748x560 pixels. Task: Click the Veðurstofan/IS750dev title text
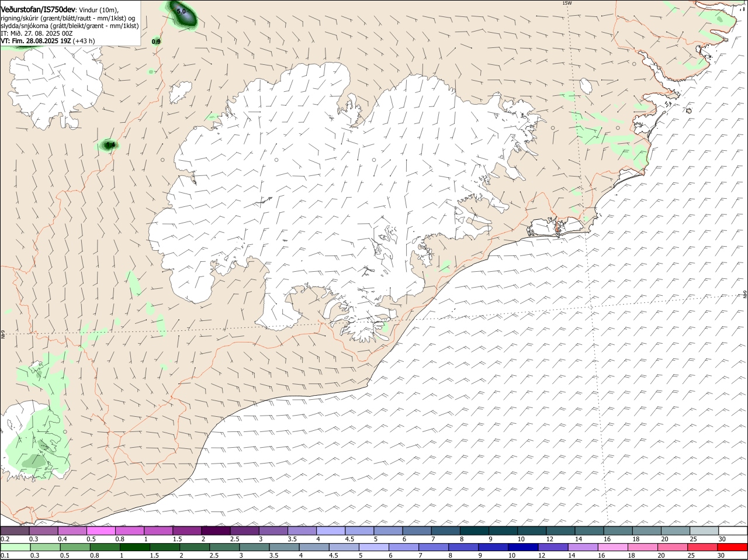coord(38,10)
